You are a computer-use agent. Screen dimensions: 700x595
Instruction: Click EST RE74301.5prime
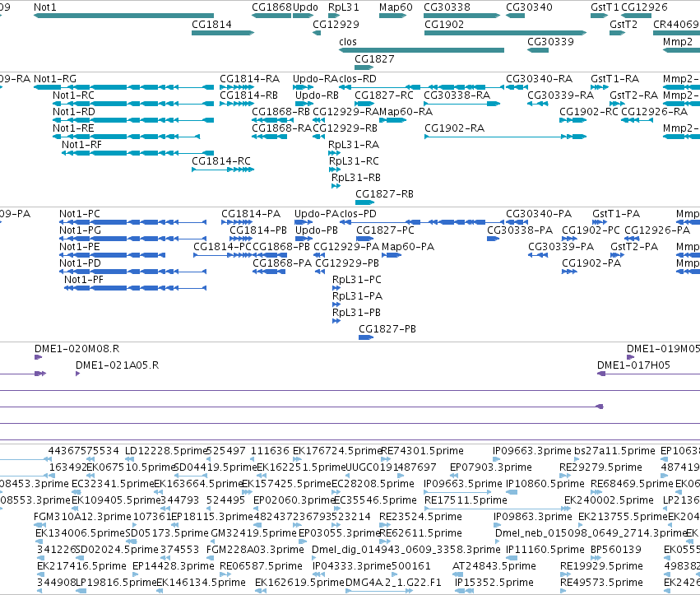click(421, 451)
